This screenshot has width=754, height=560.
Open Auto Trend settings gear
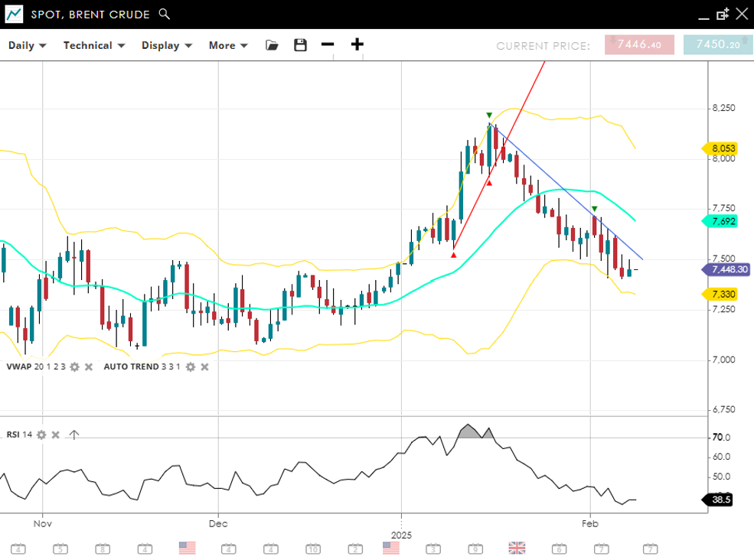pos(191,367)
